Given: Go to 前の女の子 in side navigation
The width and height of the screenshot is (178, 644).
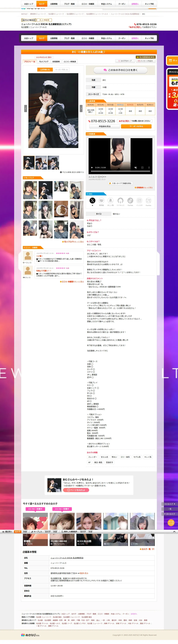Looking at the screenshot, I should pyautogui.click(x=170, y=514).
